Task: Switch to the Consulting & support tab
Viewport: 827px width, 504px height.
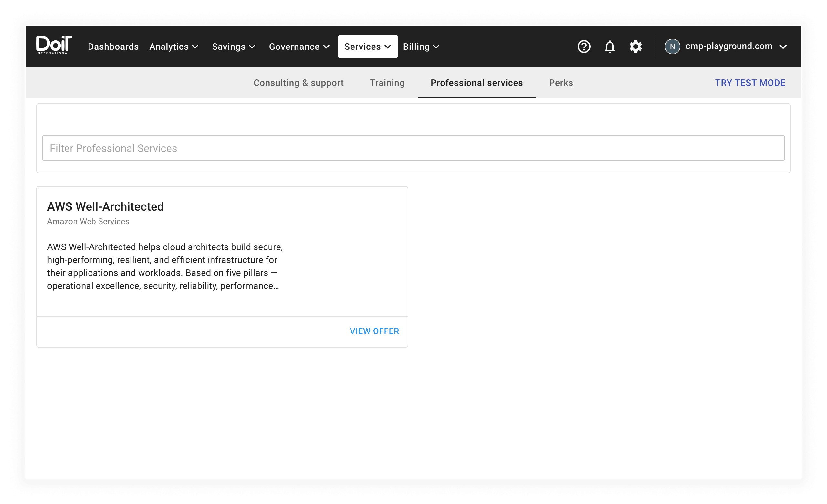Action: (298, 83)
